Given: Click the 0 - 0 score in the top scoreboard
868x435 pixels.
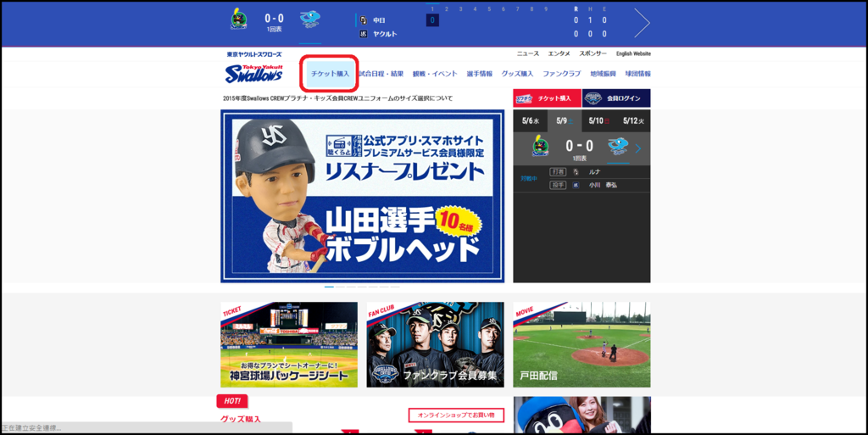Looking at the screenshot, I should pos(274,19).
